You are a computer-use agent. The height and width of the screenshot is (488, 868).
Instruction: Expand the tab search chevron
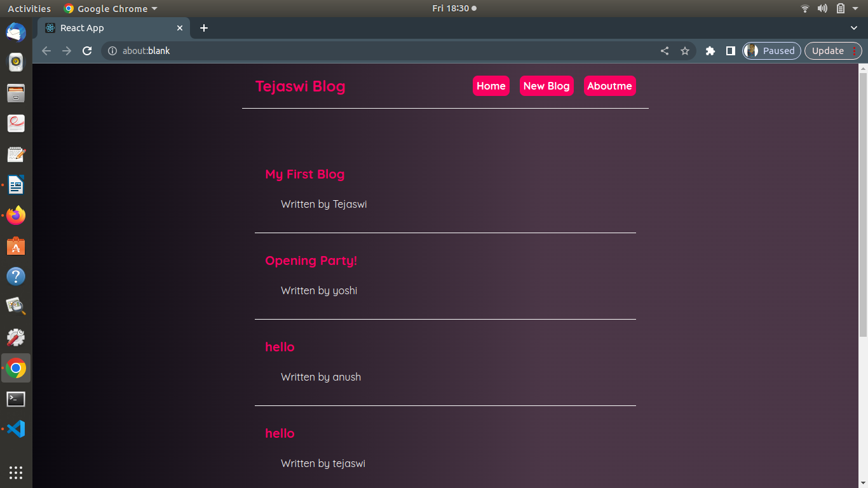pos(854,28)
